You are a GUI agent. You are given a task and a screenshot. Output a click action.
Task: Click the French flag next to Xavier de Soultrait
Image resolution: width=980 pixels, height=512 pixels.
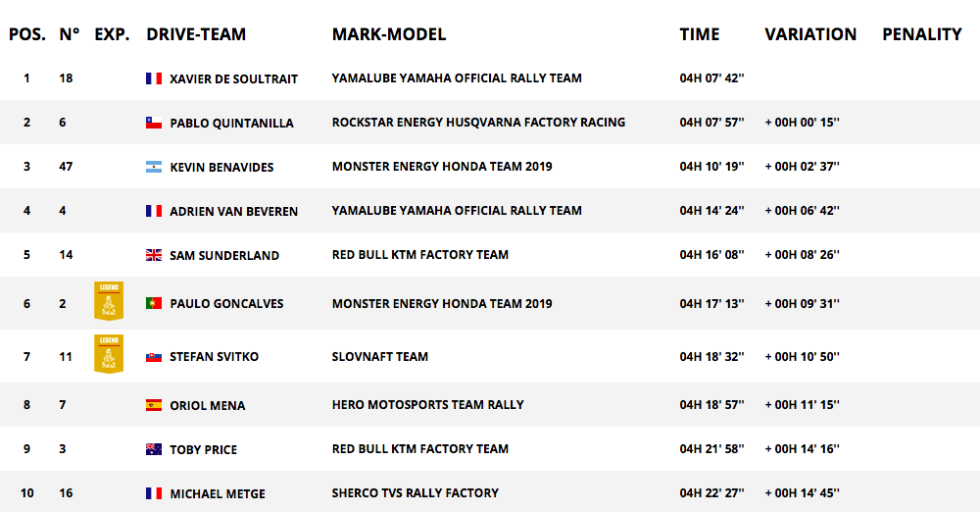click(154, 78)
